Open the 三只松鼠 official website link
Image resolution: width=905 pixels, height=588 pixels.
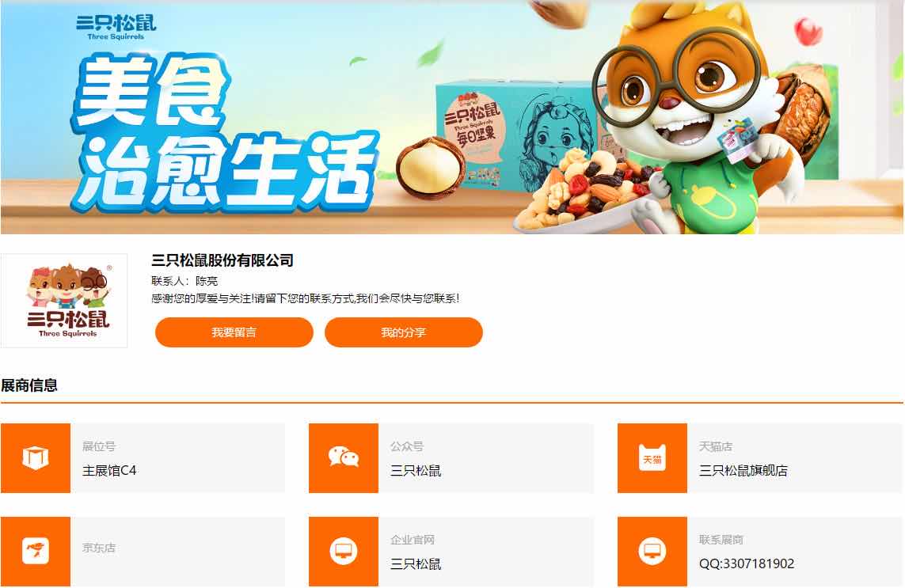tap(416, 563)
